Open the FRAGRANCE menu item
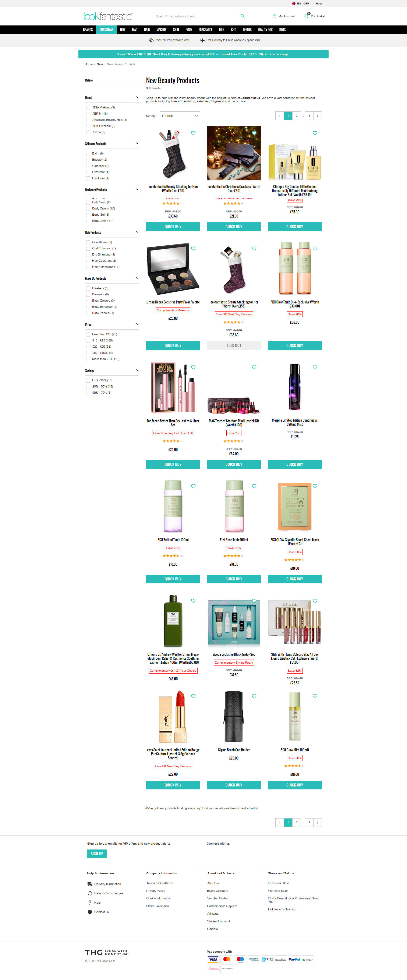The image size is (407, 980). [x=206, y=30]
